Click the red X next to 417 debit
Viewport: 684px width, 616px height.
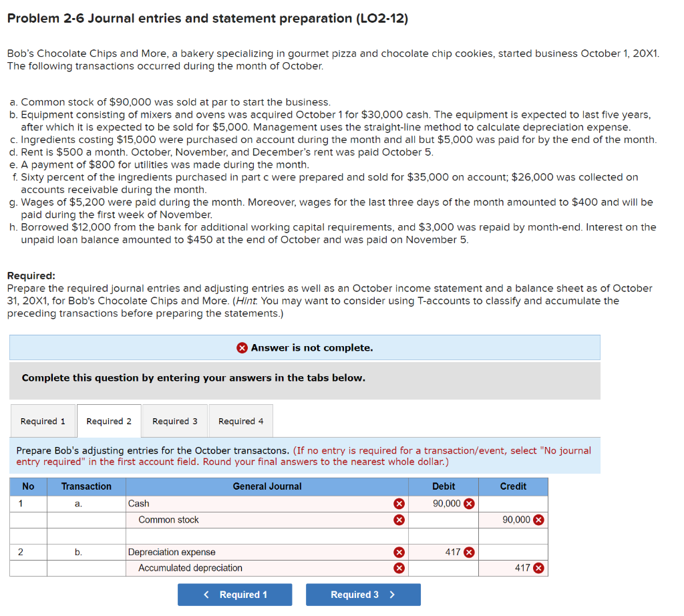coord(469,553)
